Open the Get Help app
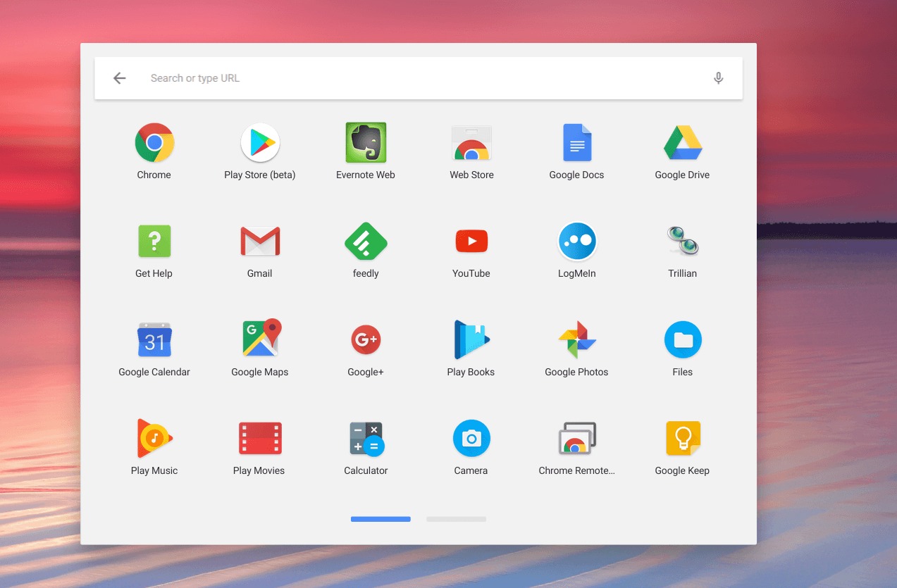The image size is (897, 588). point(154,242)
